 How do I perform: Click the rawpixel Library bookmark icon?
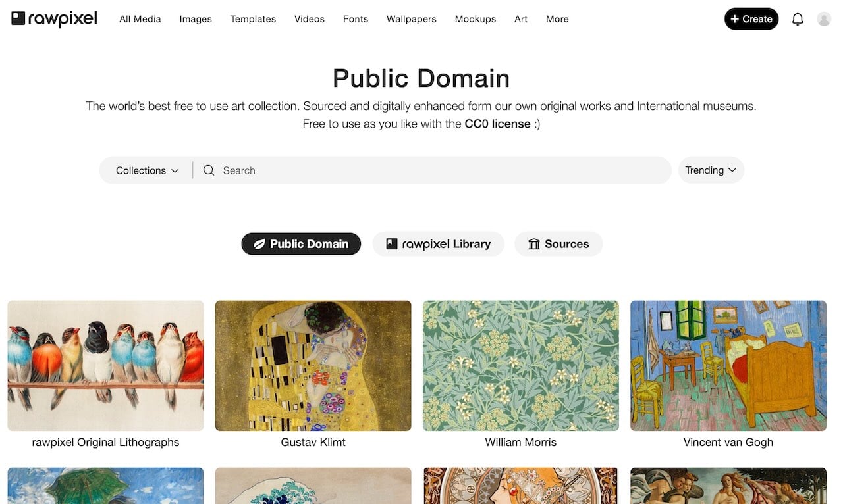point(392,244)
